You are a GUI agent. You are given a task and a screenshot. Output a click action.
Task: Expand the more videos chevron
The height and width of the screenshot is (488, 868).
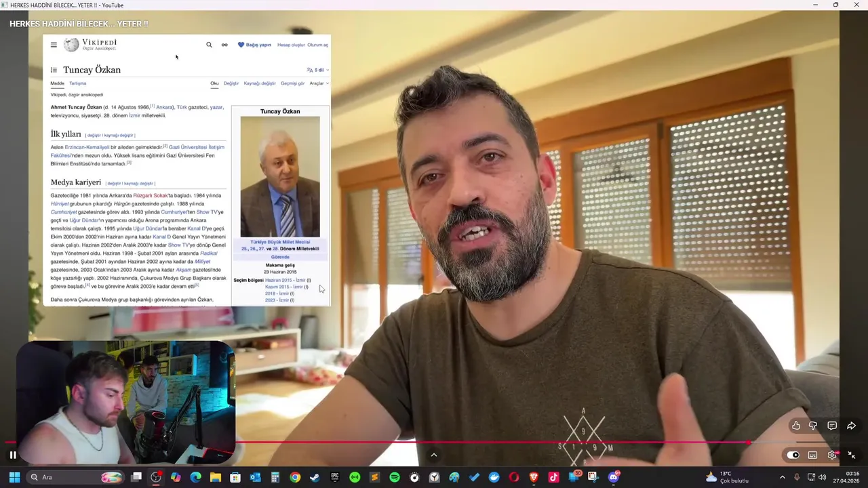pyautogui.click(x=434, y=455)
